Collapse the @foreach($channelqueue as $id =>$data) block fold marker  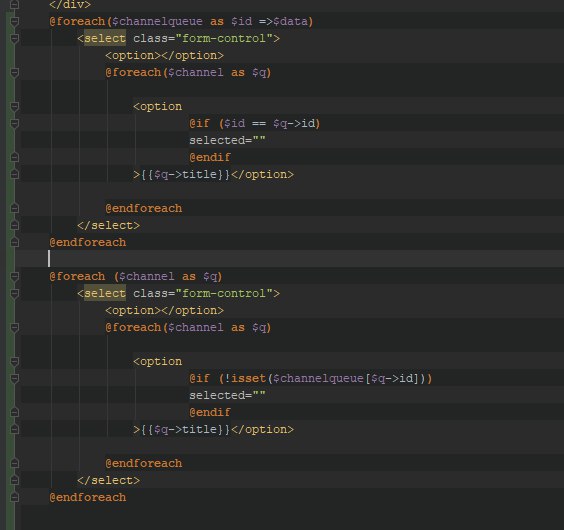pos(14,22)
